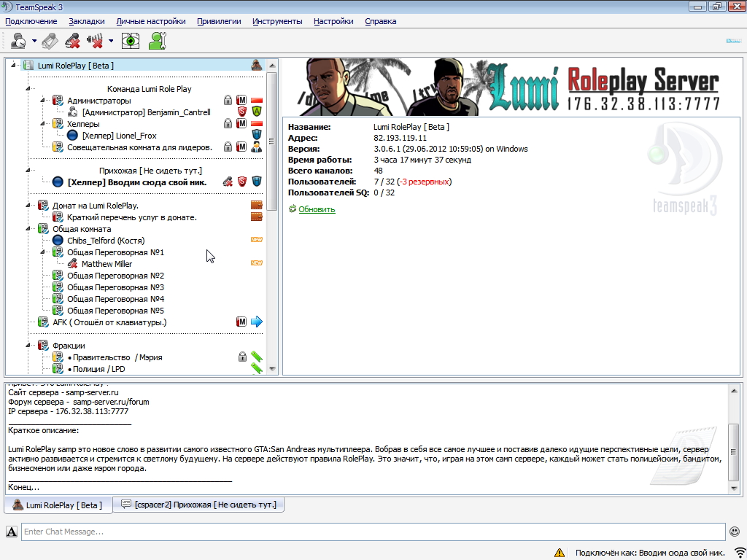
Task: Open the connect to server toolbar icon
Action: (x=18, y=41)
